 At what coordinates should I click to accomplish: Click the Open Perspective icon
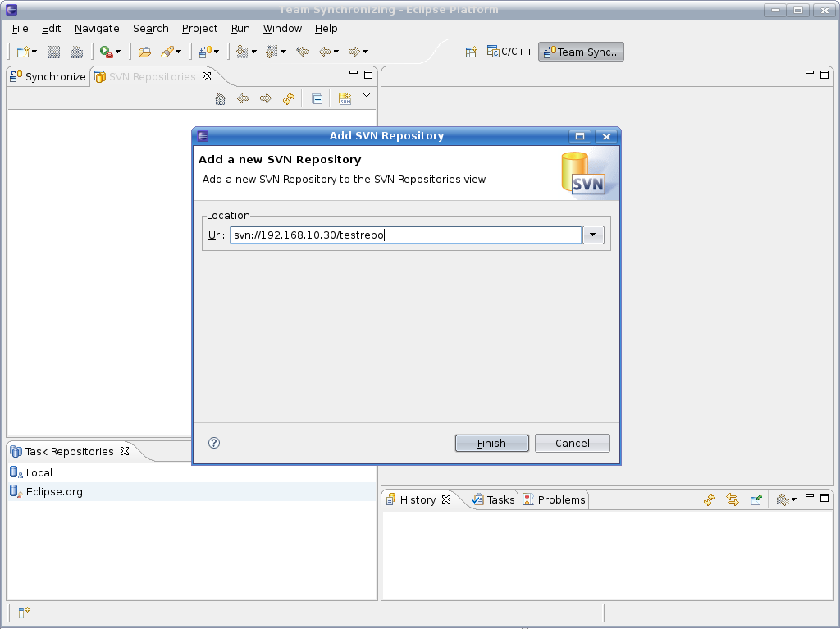click(x=471, y=52)
